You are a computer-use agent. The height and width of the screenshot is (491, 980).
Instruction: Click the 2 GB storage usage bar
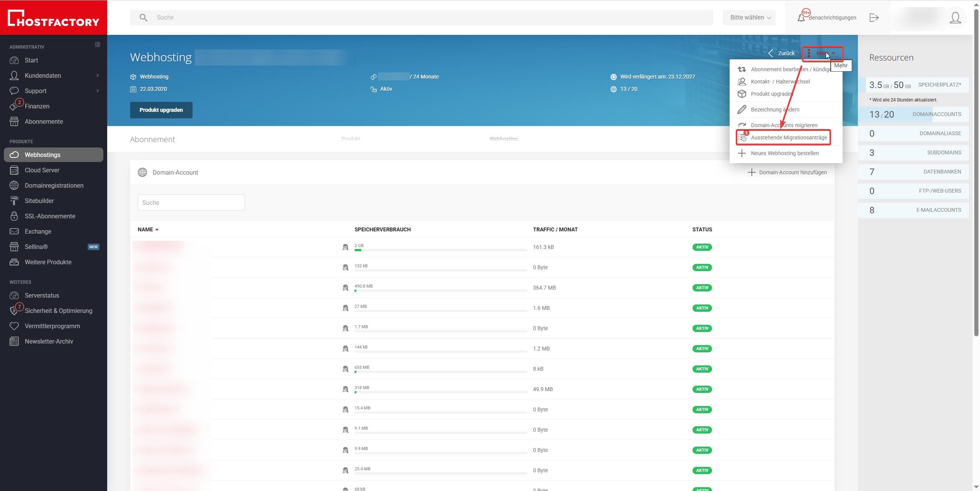tap(440, 250)
